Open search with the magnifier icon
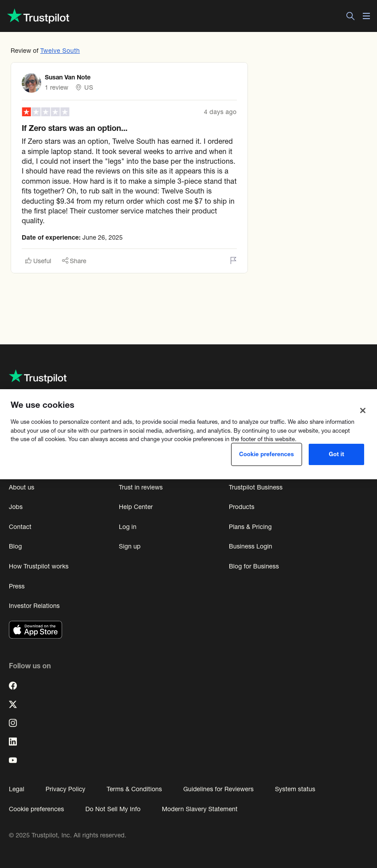 tap(350, 16)
